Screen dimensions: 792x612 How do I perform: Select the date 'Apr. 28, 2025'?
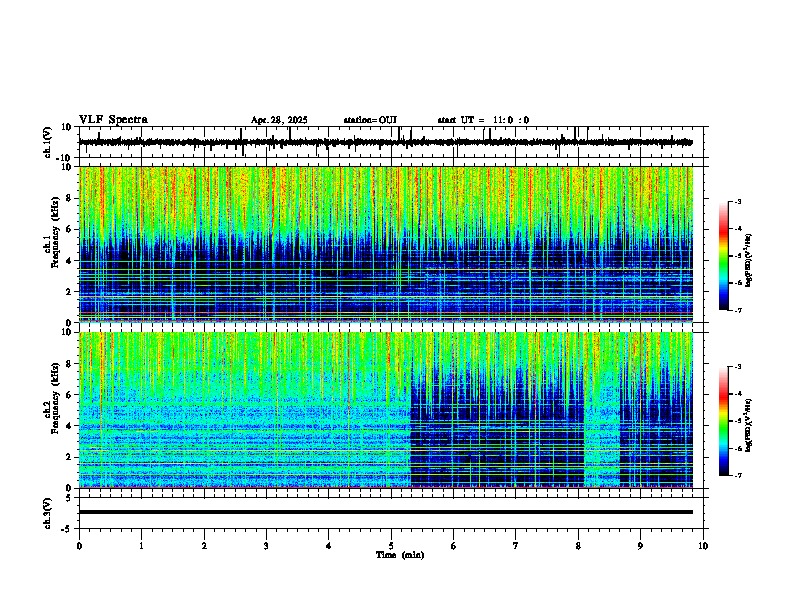(x=279, y=120)
